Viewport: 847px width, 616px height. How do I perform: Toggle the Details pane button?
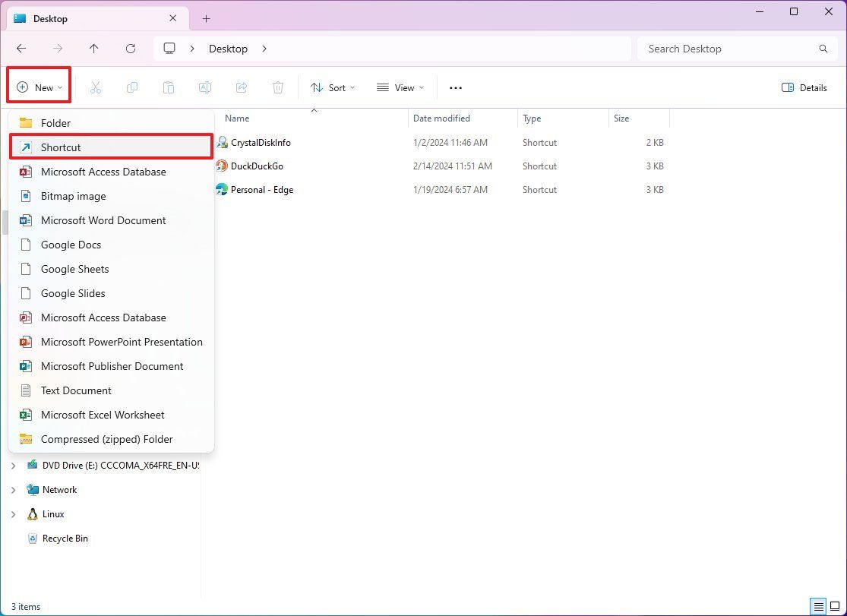pos(804,87)
